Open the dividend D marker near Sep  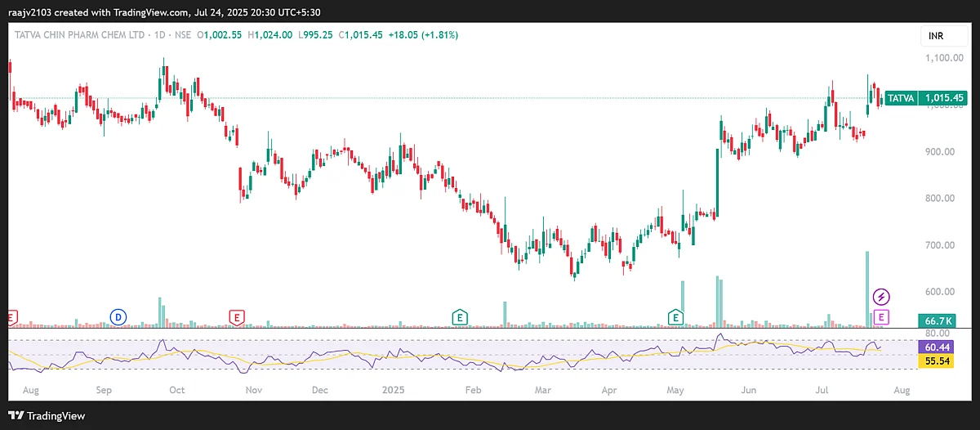click(118, 316)
